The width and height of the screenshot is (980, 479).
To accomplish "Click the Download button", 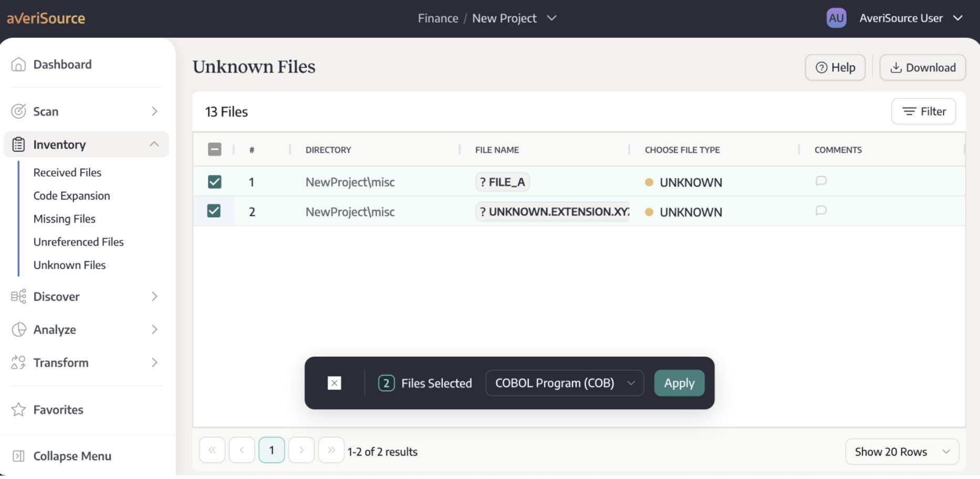I will coord(923,67).
